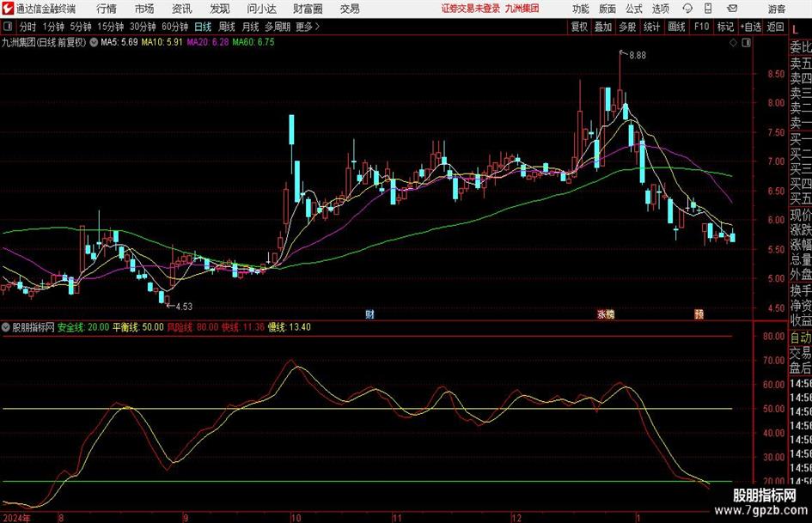This screenshot has width=812, height=523.
Task: Click the 8.88 high price label
Action: click(638, 56)
